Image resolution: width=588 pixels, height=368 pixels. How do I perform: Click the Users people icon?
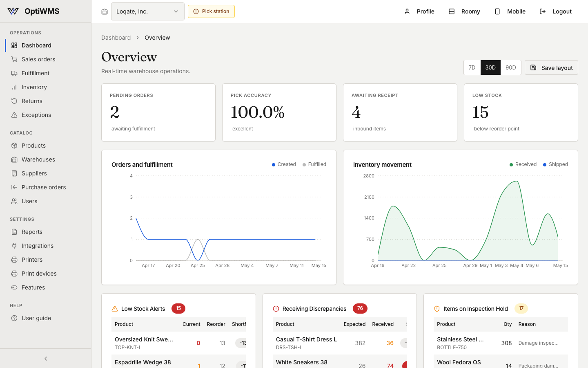pos(14,201)
